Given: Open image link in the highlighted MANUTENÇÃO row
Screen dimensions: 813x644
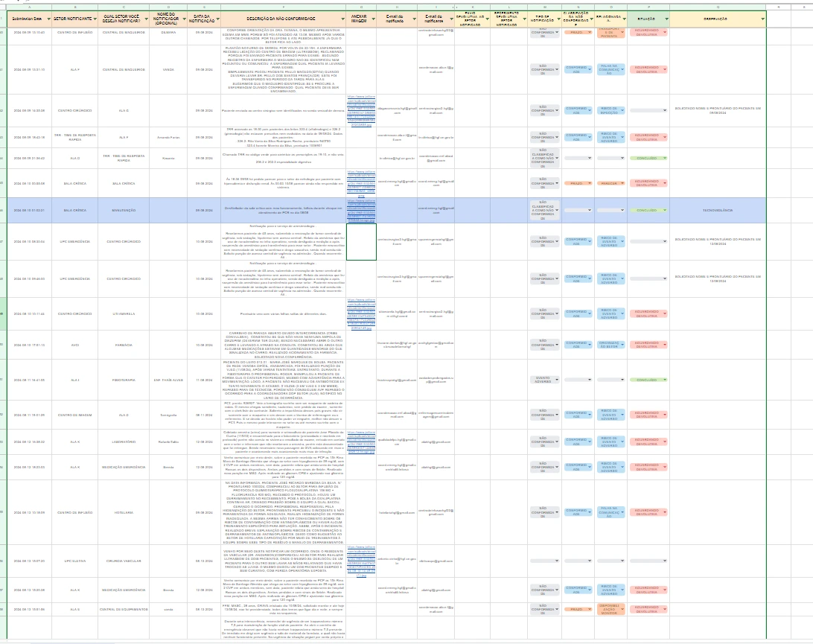Looking at the screenshot, I should 362,211.
